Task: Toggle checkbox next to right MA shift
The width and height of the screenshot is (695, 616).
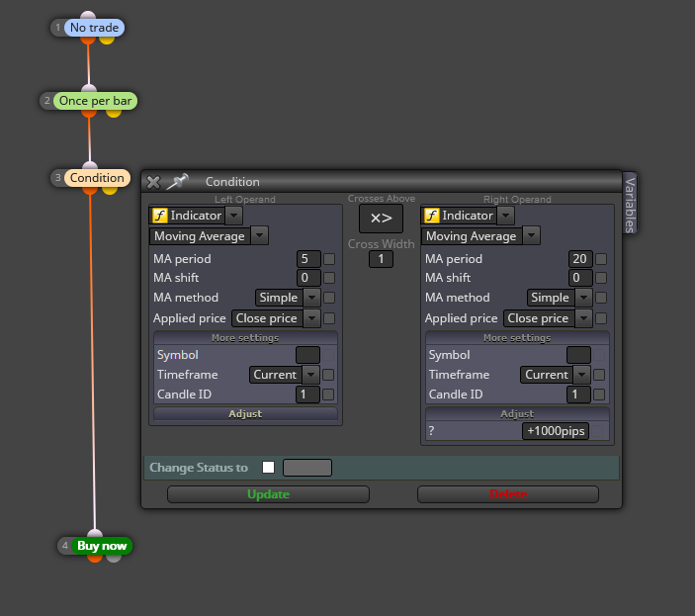Action: pyautogui.click(x=601, y=278)
